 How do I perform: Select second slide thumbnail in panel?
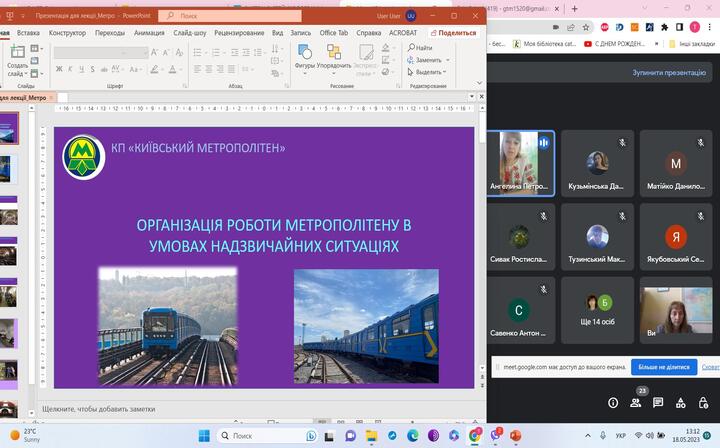(9, 169)
